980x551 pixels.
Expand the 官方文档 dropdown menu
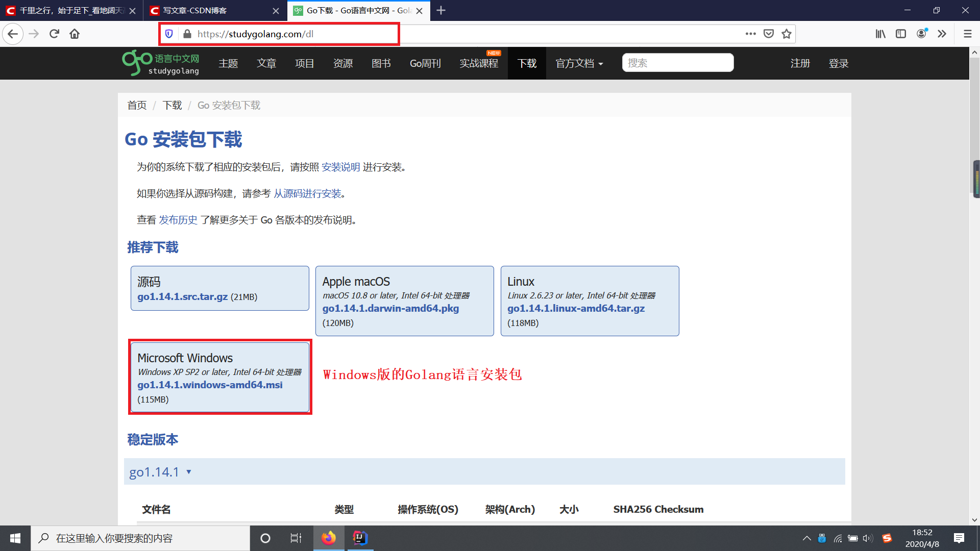(579, 63)
